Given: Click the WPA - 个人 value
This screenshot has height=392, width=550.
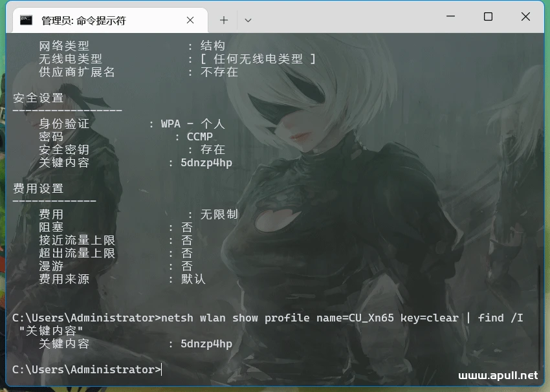Looking at the screenshot, I should (x=193, y=124).
